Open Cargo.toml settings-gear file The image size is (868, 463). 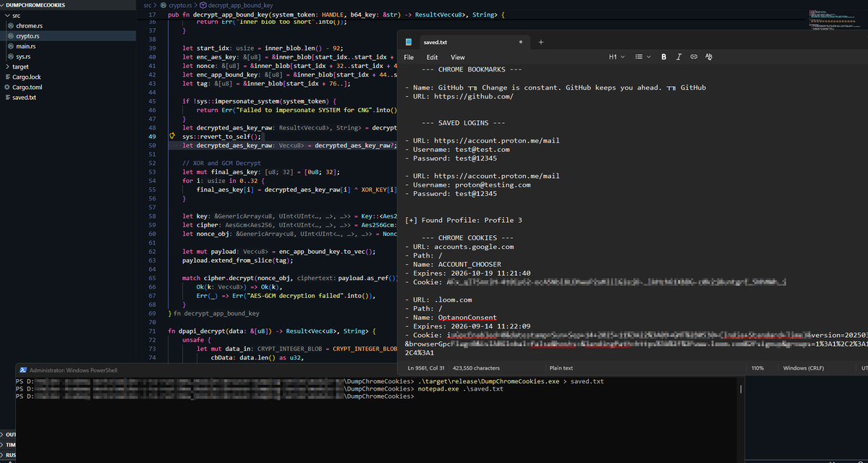tap(68, 87)
